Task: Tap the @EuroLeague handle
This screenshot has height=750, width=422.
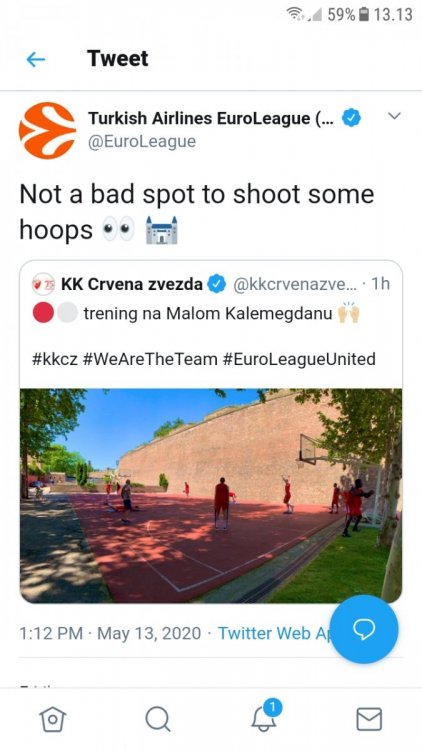Action: coord(142,142)
